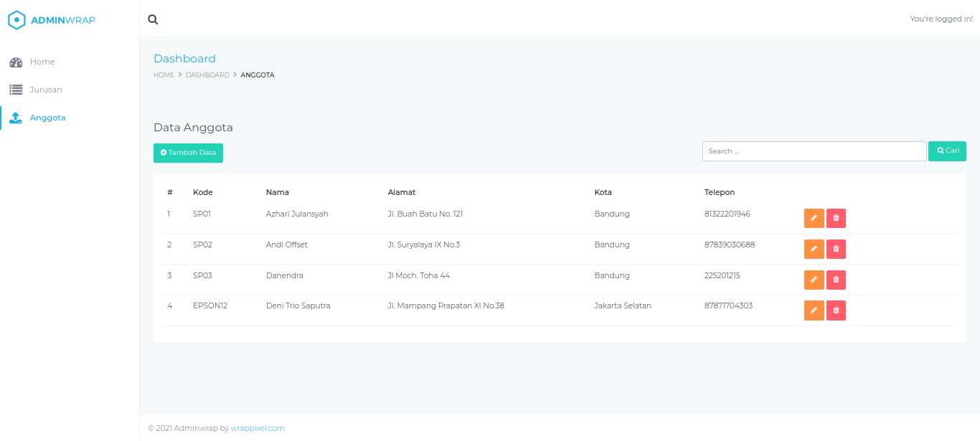
Task: Open Jurusan in the sidebar
Action: [45, 90]
